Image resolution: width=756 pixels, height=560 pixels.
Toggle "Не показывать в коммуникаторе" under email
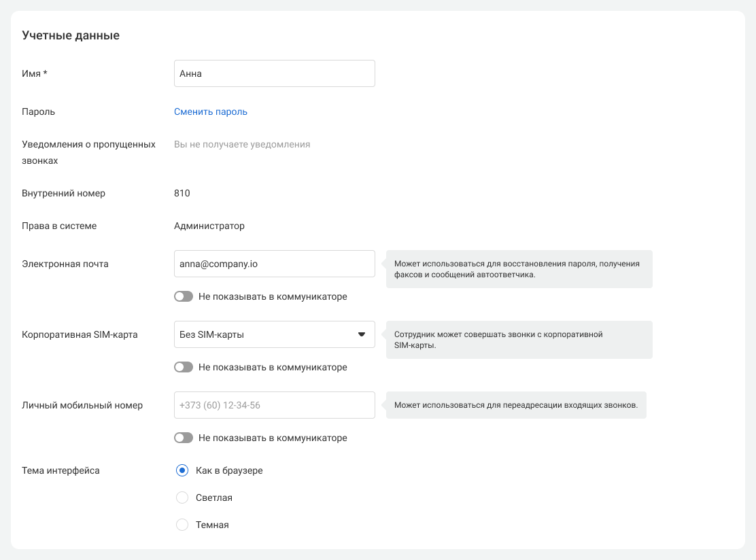point(184,297)
